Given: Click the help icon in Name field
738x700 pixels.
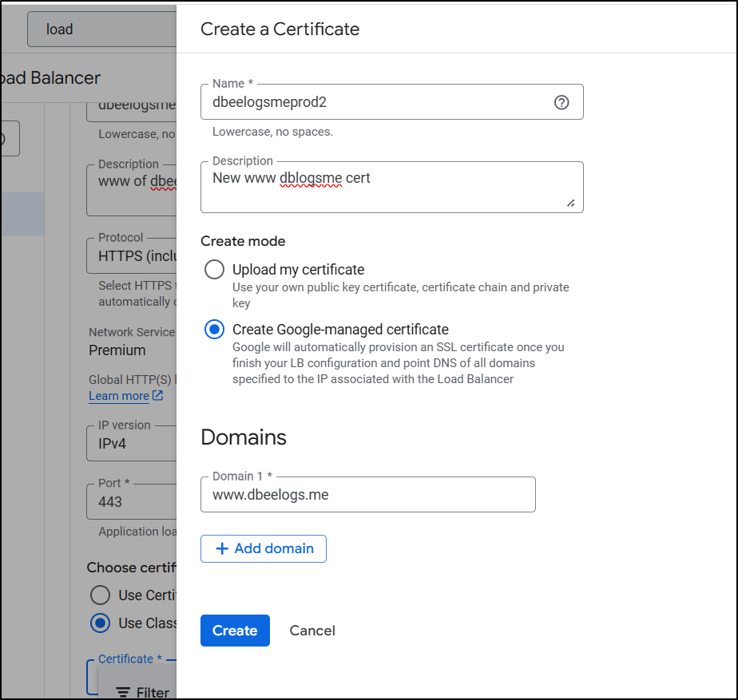Looking at the screenshot, I should [561, 102].
